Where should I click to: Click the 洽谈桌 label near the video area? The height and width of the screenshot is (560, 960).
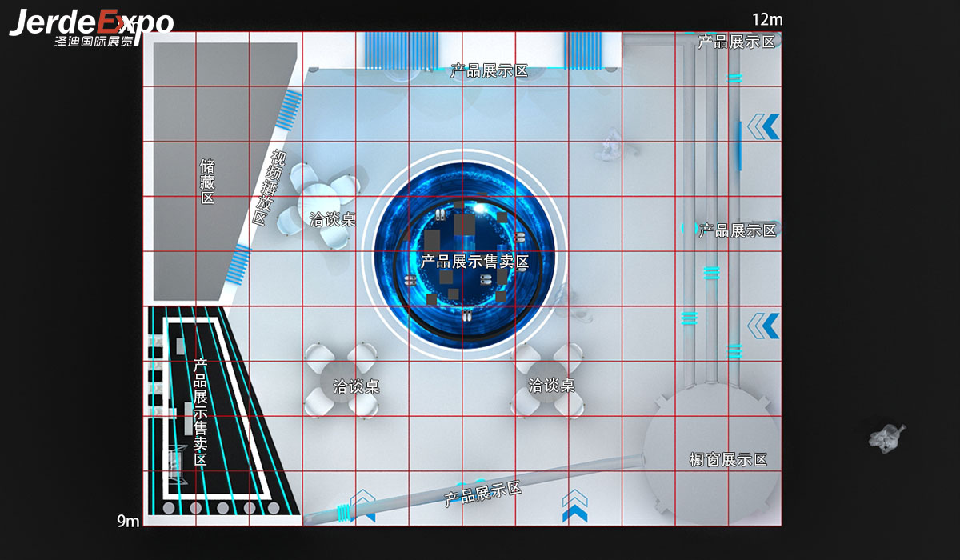[x=332, y=218]
